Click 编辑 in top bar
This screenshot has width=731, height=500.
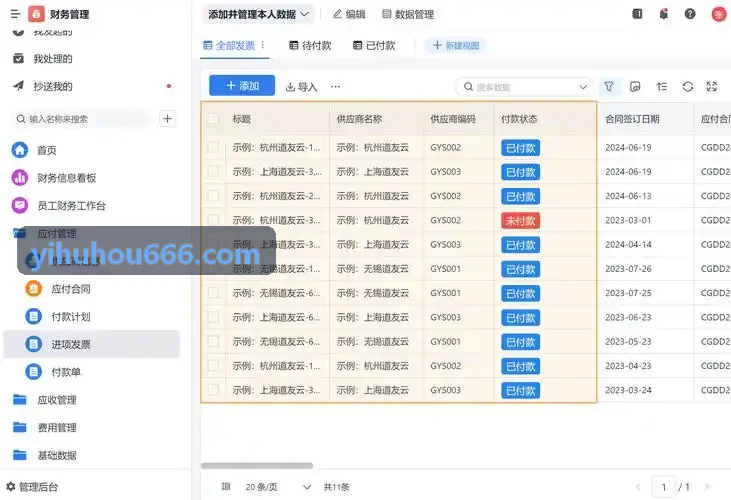[x=349, y=14]
